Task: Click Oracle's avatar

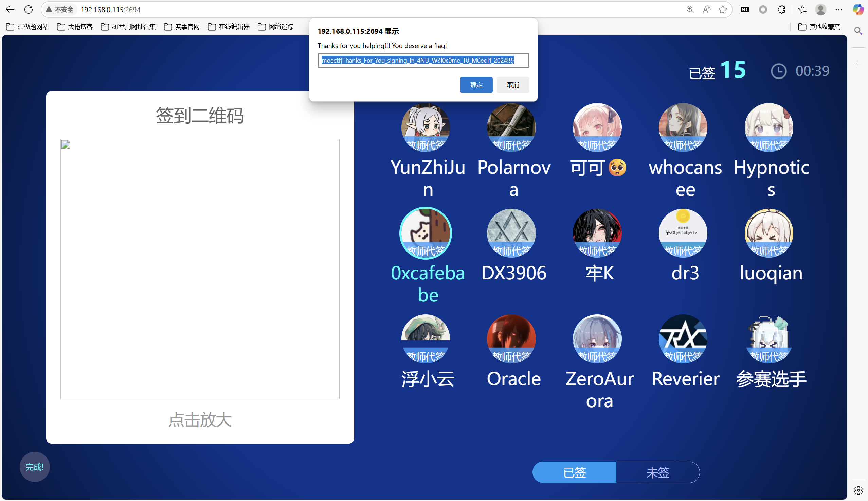Action: tap(511, 339)
